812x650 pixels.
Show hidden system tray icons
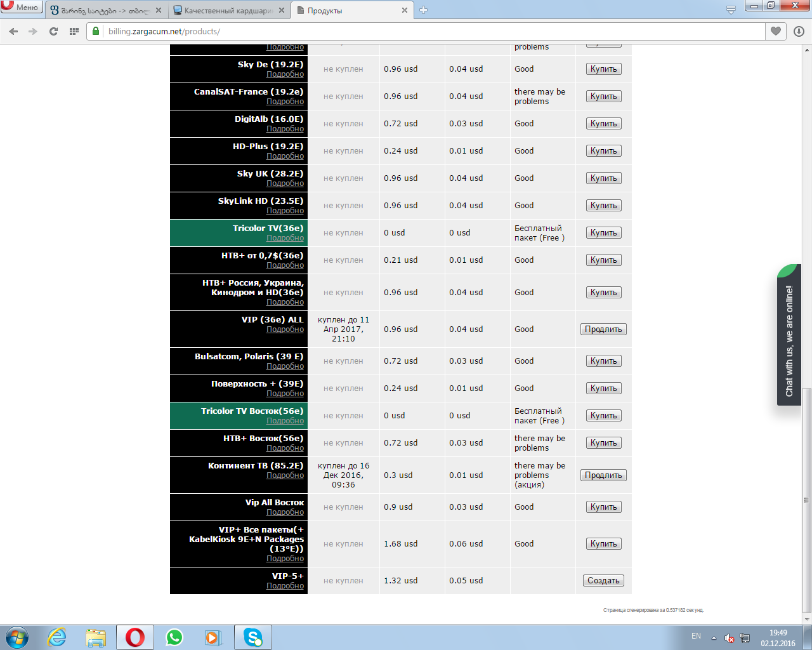click(x=714, y=637)
